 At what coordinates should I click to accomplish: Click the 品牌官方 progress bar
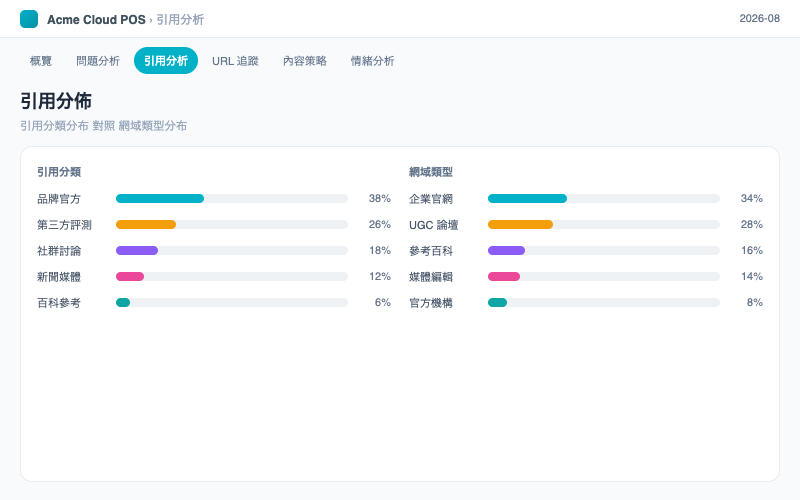click(232, 198)
